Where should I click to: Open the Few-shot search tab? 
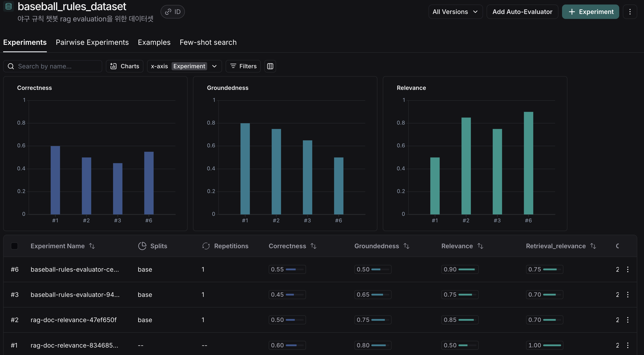(208, 42)
